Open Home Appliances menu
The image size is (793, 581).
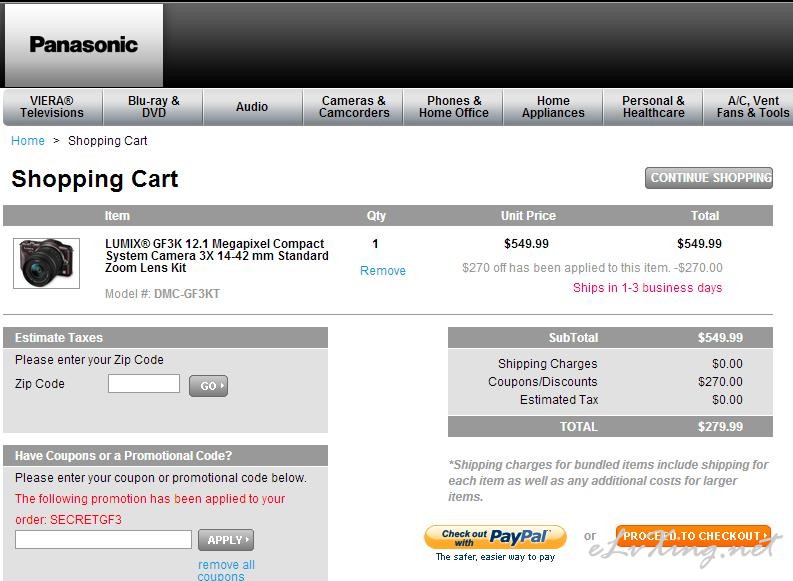click(553, 107)
